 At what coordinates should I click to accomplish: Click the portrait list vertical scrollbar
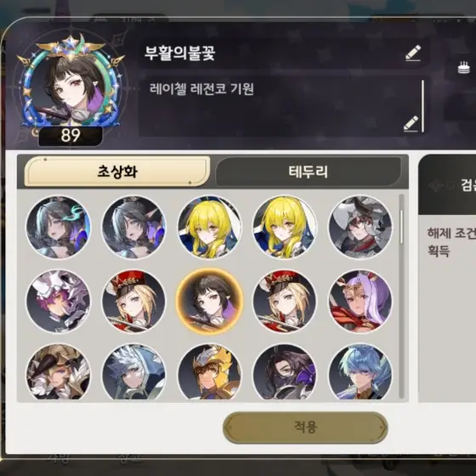click(x=401, y=297)
